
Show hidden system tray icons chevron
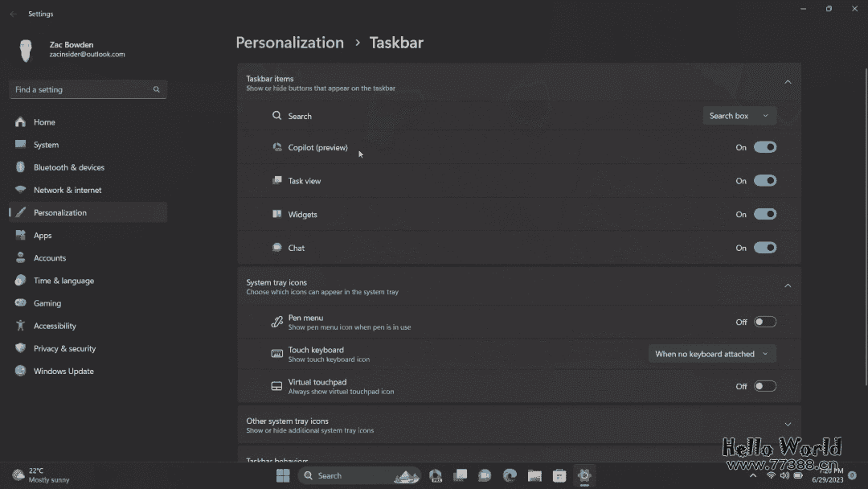753,475
